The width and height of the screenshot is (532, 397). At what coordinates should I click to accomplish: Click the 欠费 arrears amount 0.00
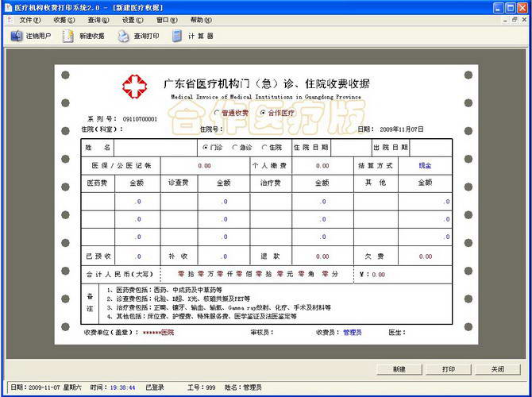[425, 256]
